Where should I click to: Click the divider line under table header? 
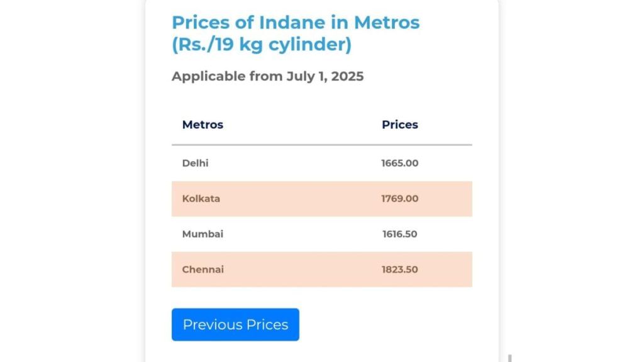point(321,145)
